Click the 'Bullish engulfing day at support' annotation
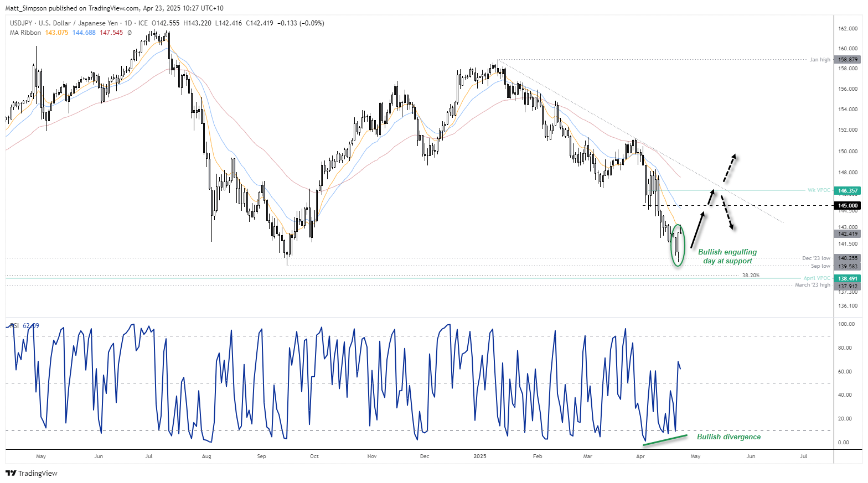The width and height of the screenshot is (868, 483). [727, 256]
